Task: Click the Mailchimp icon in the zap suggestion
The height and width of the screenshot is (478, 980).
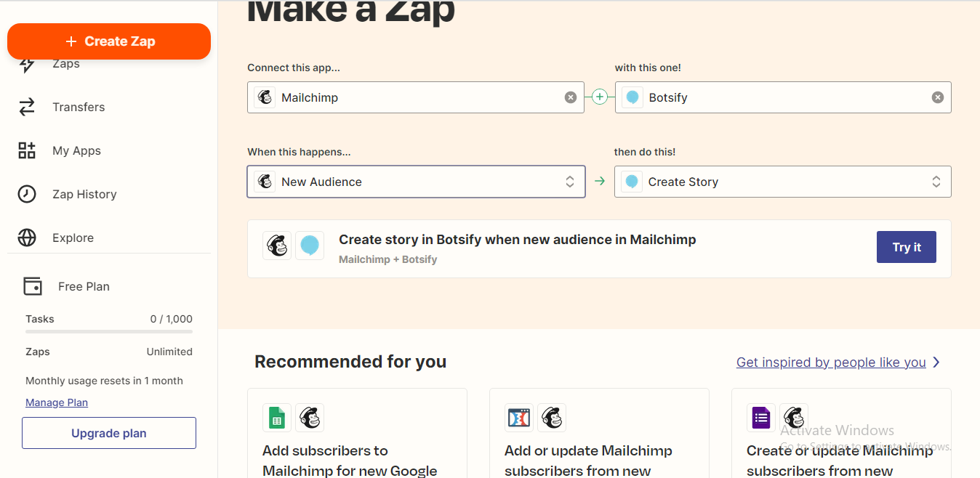Action: pos(277,246)
